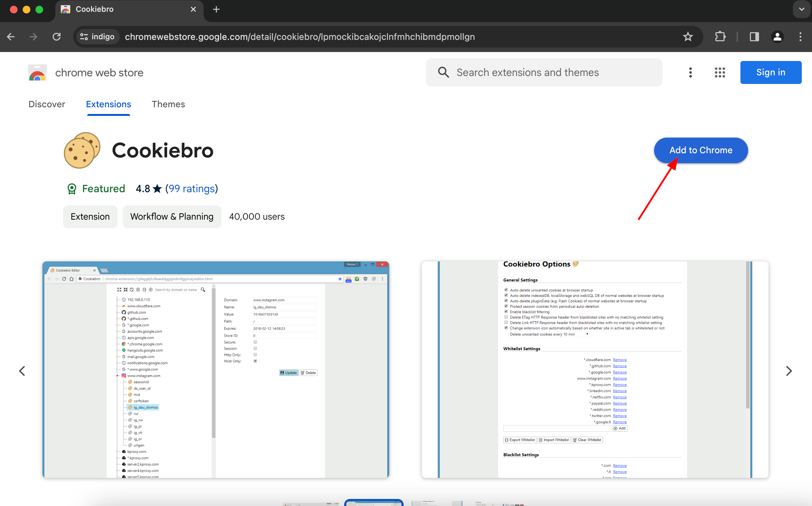Viewport: 812px width, 506px height.
Task: Open Chrome three-dot menu
Action: 800,36
